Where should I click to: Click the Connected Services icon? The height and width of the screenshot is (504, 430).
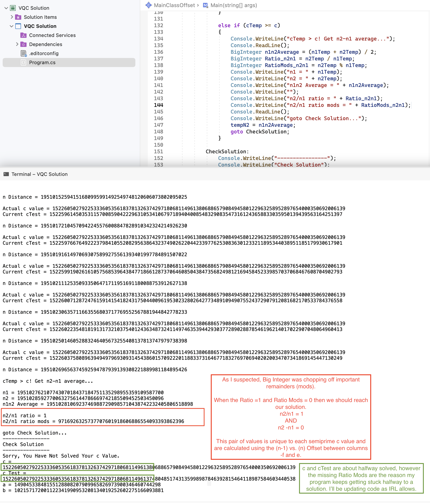[23, 35]
